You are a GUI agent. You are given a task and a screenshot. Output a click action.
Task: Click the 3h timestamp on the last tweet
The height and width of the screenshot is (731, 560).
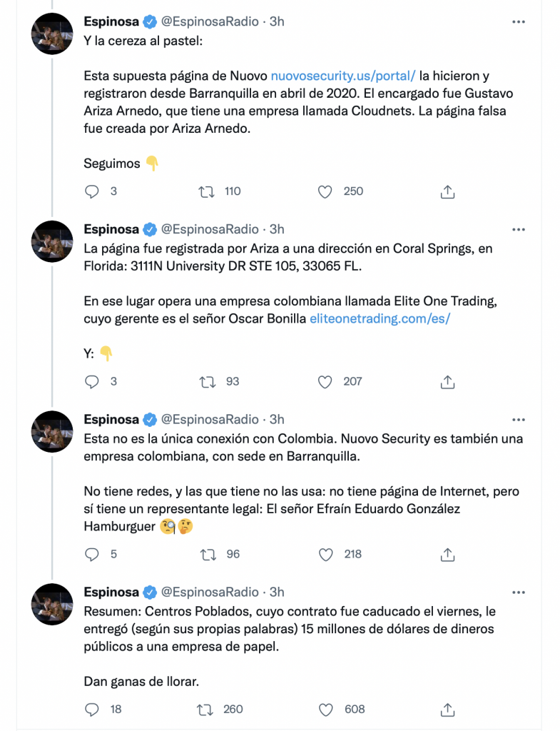click(x=276, y=592)
